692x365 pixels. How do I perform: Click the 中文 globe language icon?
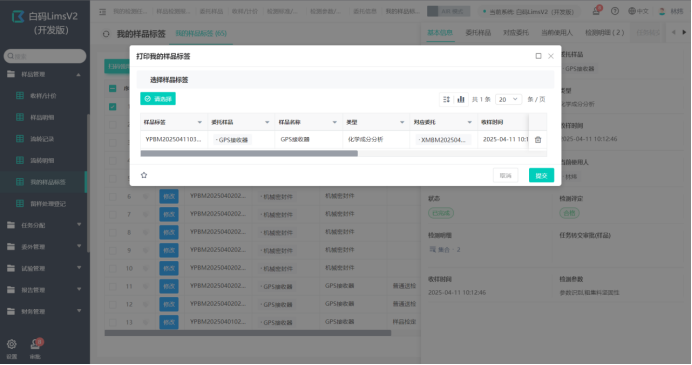[x=632, y=11]
